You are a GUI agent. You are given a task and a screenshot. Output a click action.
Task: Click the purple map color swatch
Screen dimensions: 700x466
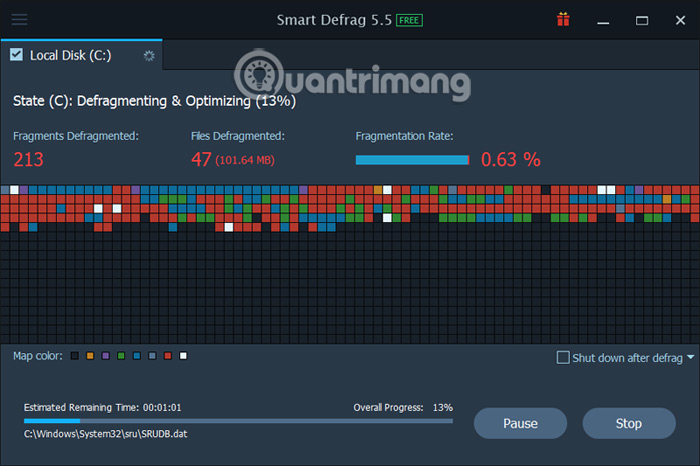click(106, 356)
